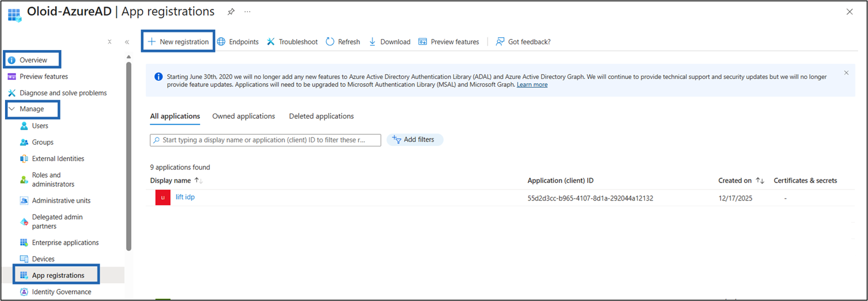The width and height of the screenshot is (868, 301).
Task: Refresh the app registrations list
Action: 343,42
